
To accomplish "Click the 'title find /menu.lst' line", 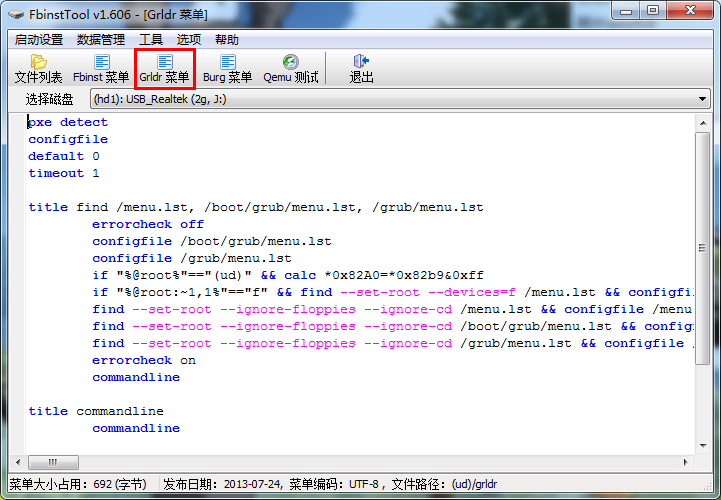I will tap(256, 207).
